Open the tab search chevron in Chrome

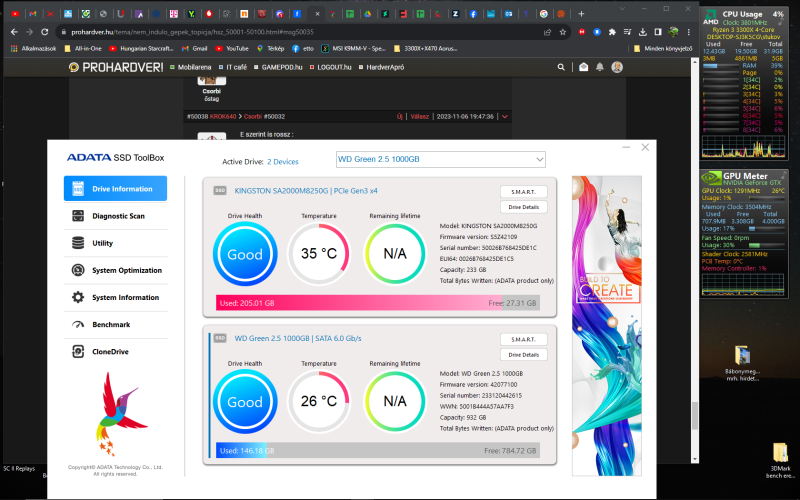[x=622, y=9]
